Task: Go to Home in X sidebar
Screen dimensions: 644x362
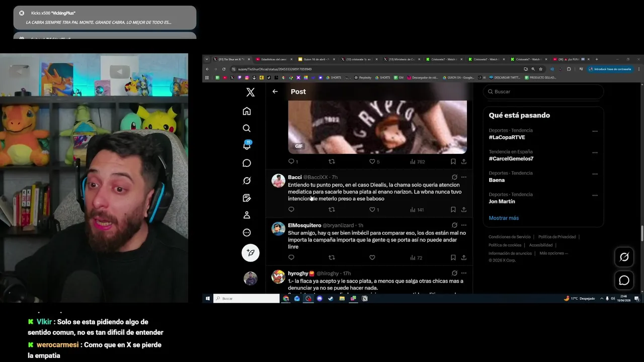Action: click(247, 111)
